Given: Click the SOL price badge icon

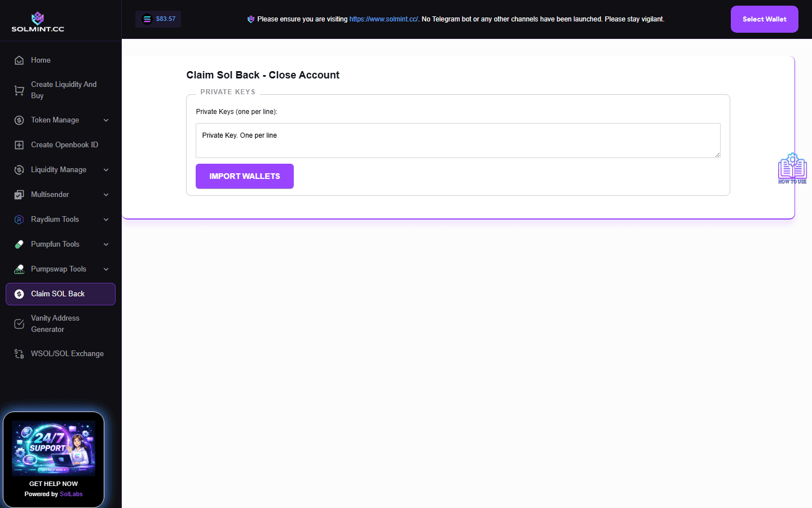Looking at the screenshot, I should click(x=145, y=19).
